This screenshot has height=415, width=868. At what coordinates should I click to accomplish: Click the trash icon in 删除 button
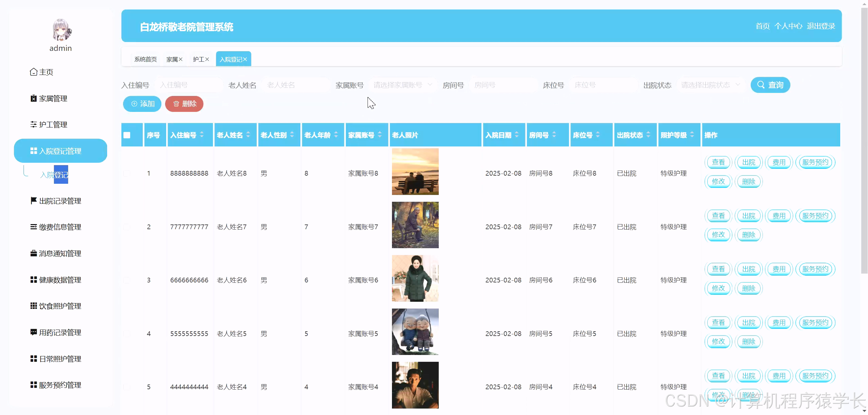tap(176, 104)
